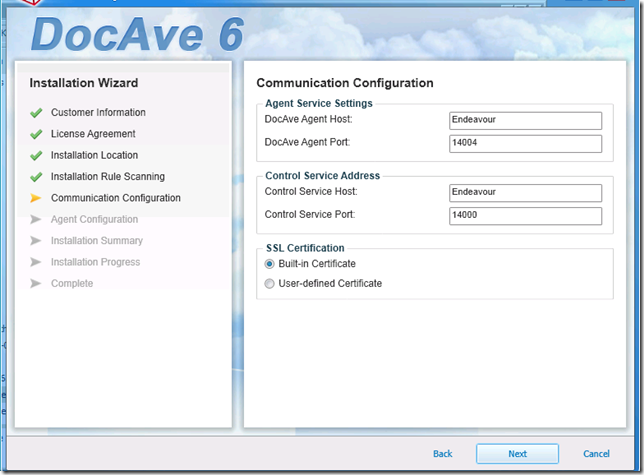Click the Control Service Address group title

point(322,176)
